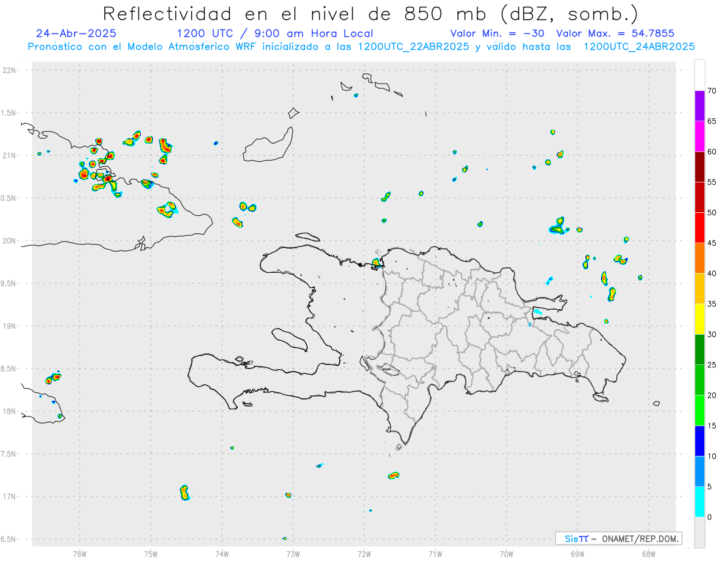Screen dimensions: 728x562
Task: Pick the gold 35–40 dBZ legend swatch
Action: tap(699, 289)
